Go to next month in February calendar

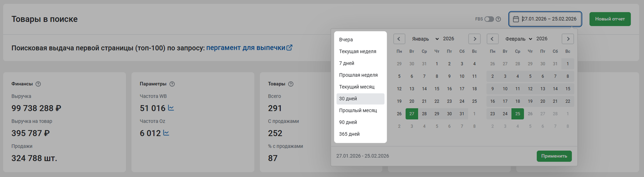click(x=568, y=39)
